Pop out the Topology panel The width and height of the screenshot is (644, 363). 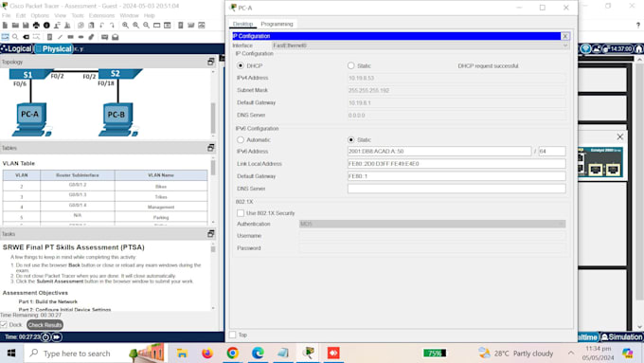point(210,62)
